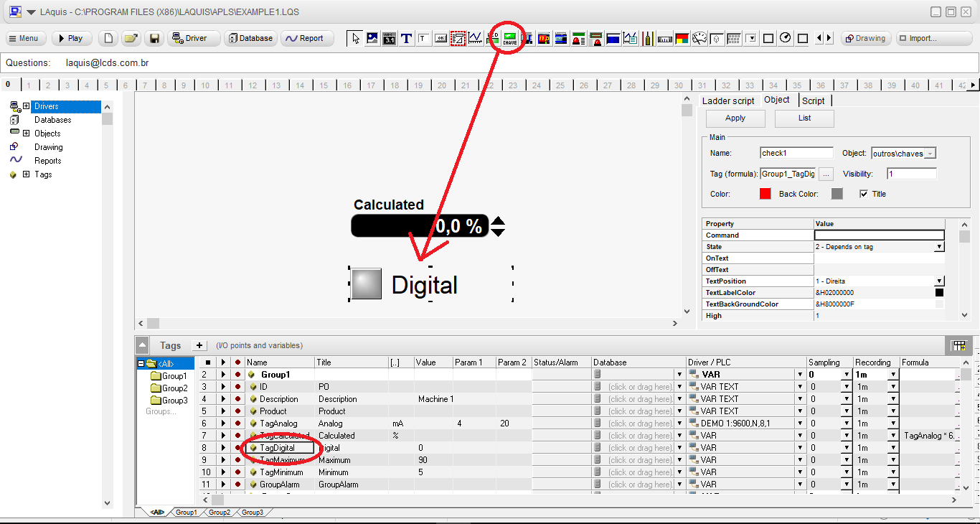Screen dimensions: 980x524
Task: Toggle the recording dot for TagDigital row
Action: pos(237,447)
